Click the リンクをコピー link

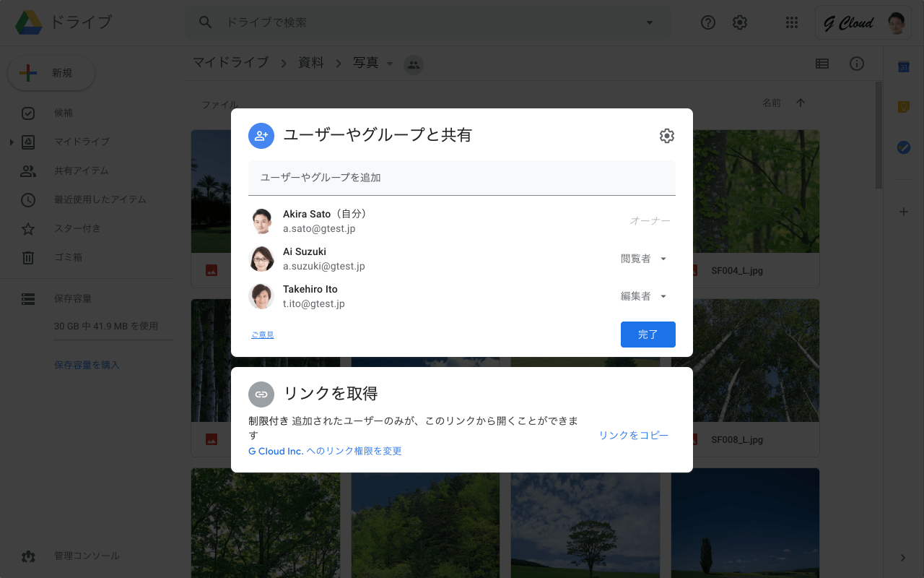[634, 435]
